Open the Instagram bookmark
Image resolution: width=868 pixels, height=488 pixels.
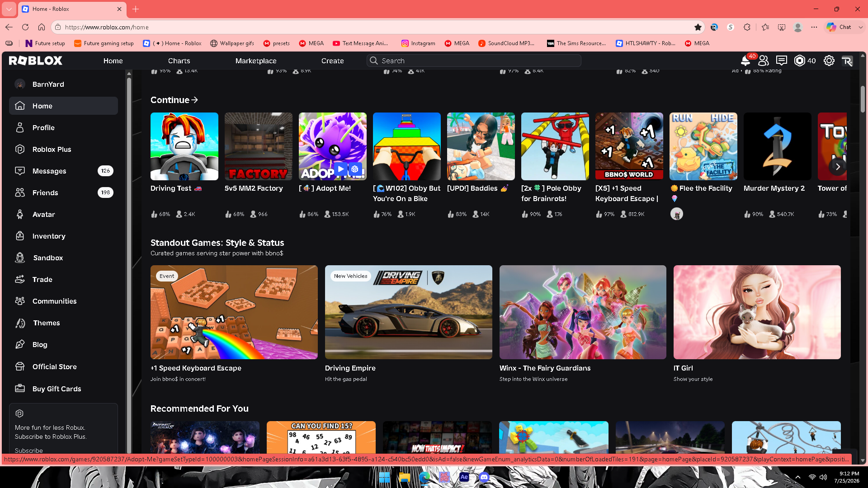(418, 43)
